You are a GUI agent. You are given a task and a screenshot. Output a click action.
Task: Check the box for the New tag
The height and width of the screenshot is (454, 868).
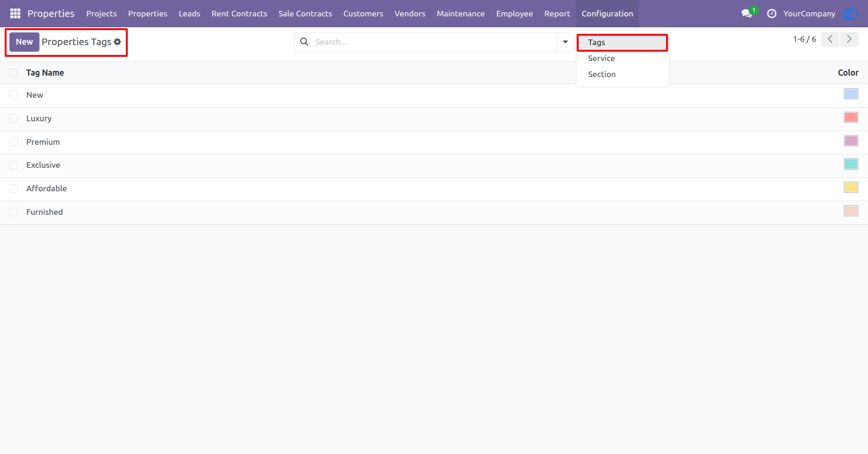point(14,95)
